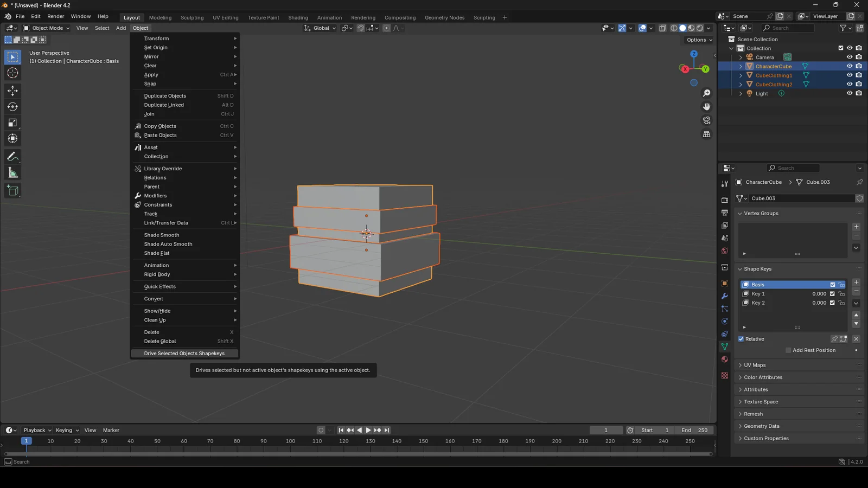Click Shade Smooth in Object menu

click(162, 235)
